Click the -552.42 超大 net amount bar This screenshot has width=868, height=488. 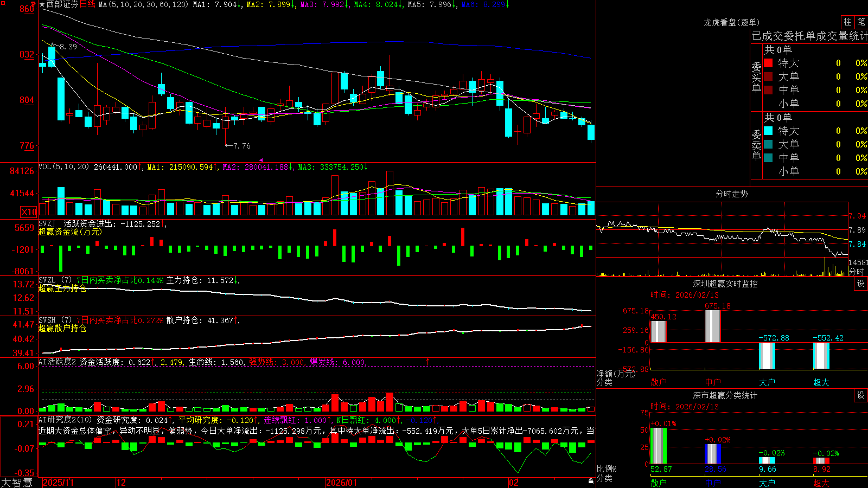(x=821, y=355)
